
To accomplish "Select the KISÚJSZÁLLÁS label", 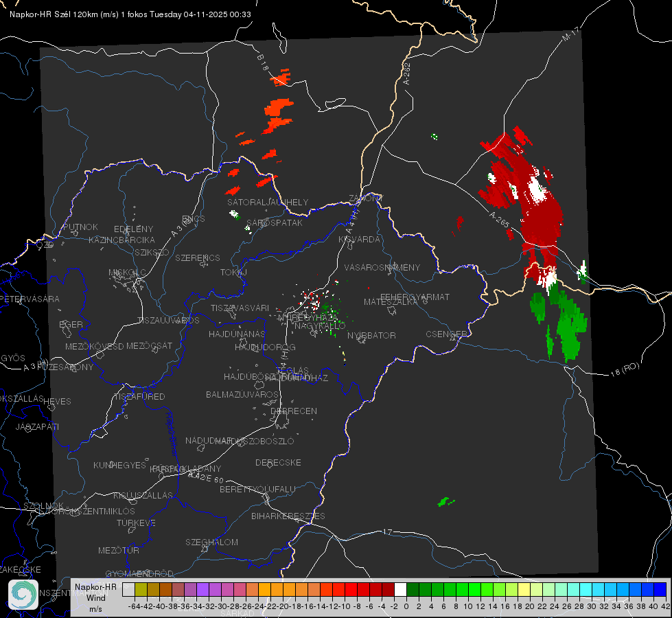I will [143, 495].
